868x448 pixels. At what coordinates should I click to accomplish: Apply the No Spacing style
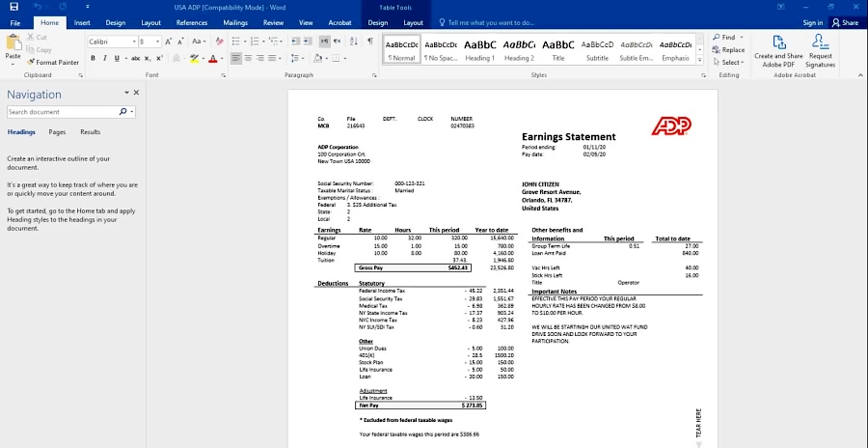click(441, 50)
